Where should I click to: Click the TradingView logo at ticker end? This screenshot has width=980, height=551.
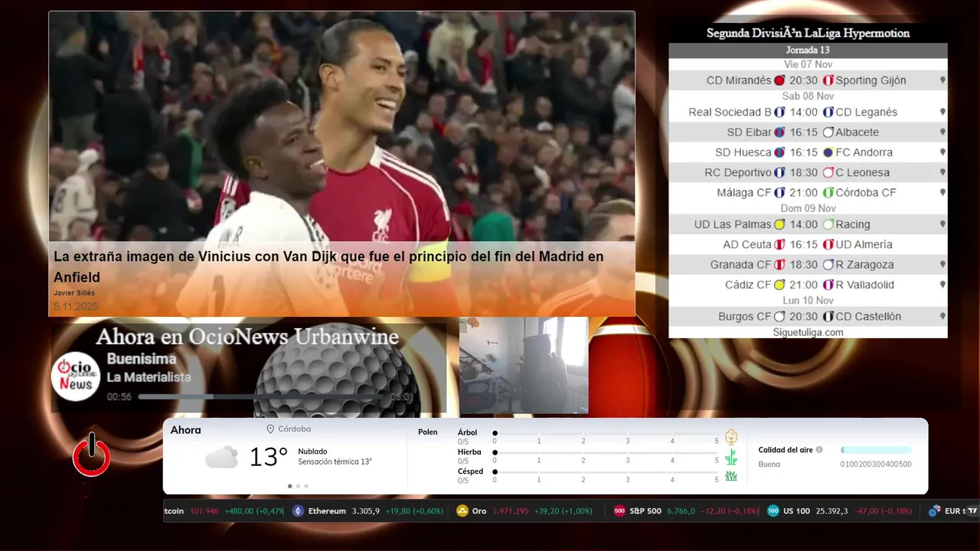972,511
